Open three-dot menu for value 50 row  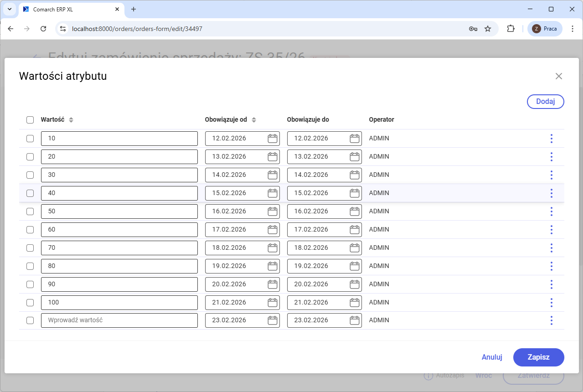pos(551,211)
